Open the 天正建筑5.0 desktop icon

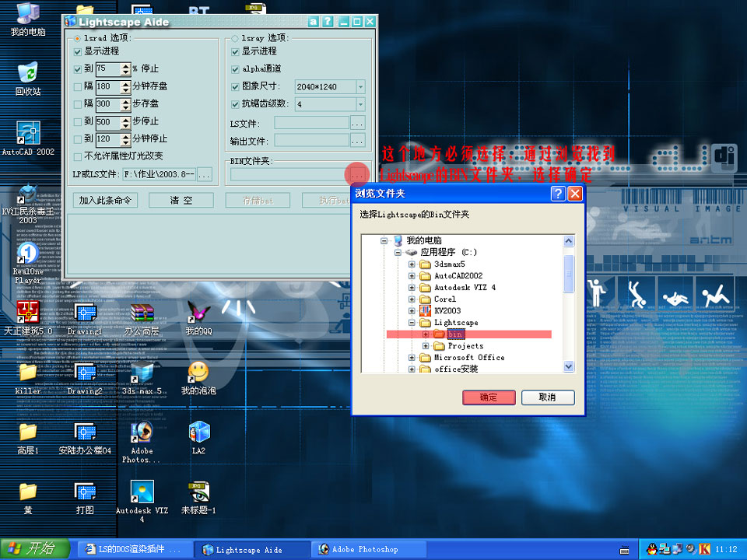[28, 317]
